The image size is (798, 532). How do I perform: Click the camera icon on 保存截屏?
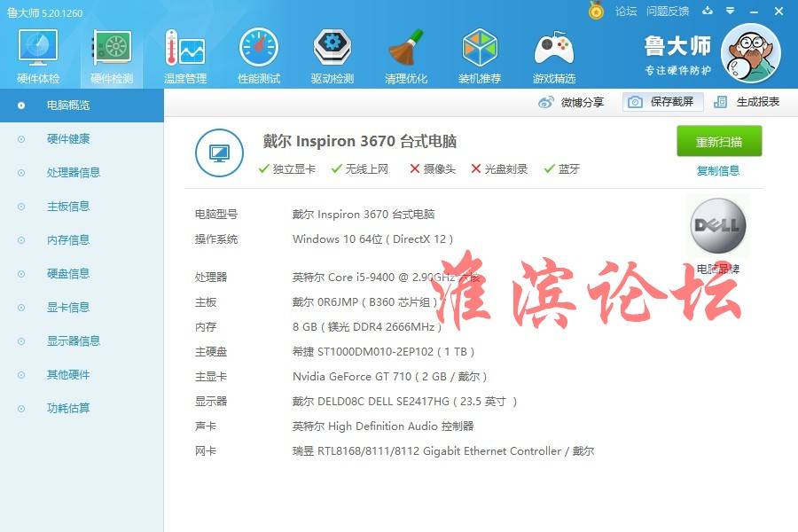click(635, 102)
